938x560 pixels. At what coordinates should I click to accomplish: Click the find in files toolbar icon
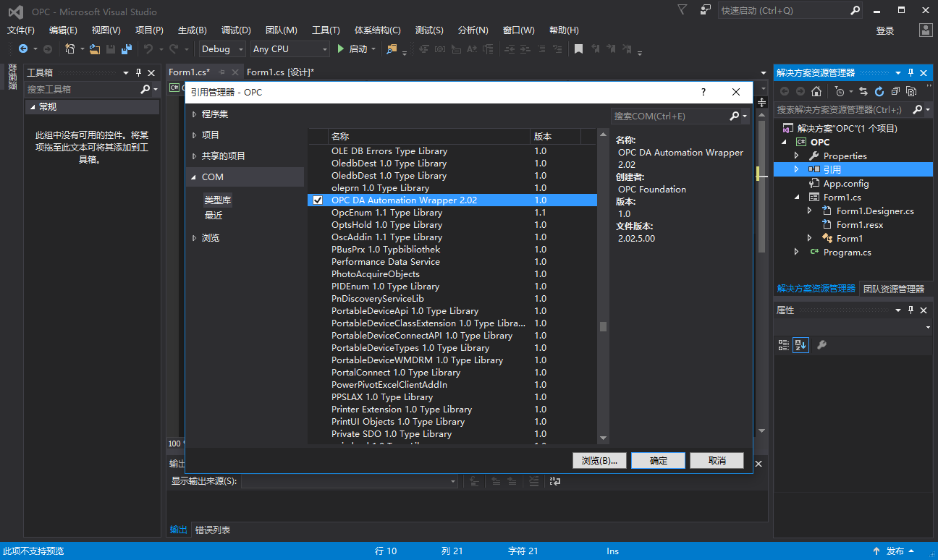click(392, 48)
